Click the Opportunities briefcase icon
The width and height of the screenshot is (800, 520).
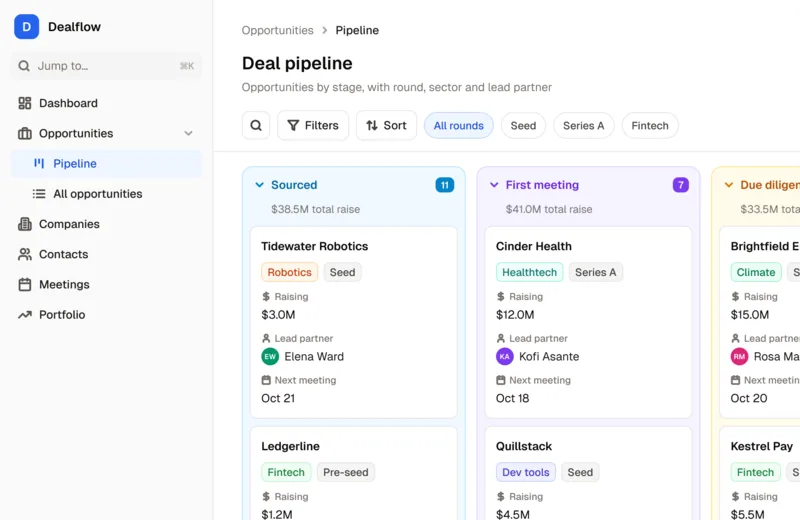(x=24, y=133)
